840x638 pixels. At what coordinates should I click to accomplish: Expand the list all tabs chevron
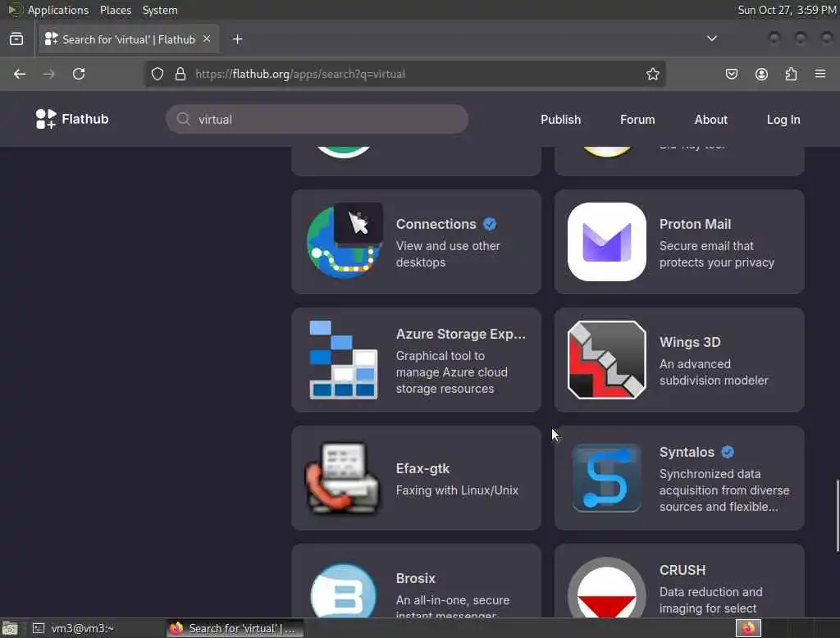click(x=711, y=39)
